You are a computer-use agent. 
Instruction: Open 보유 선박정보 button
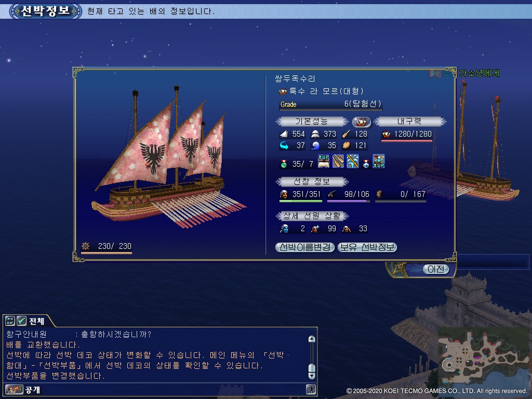tap(367, 247)
